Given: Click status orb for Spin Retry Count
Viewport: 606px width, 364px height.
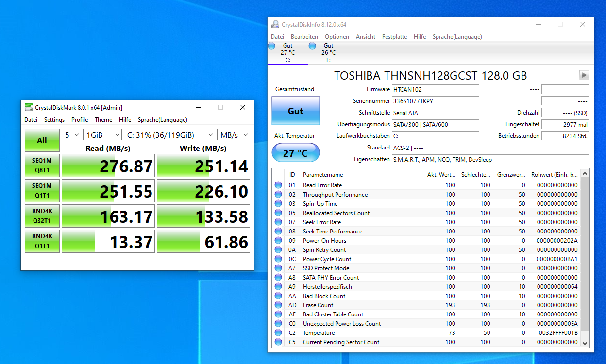Looking at the screenshot, I should coord(278,249).
